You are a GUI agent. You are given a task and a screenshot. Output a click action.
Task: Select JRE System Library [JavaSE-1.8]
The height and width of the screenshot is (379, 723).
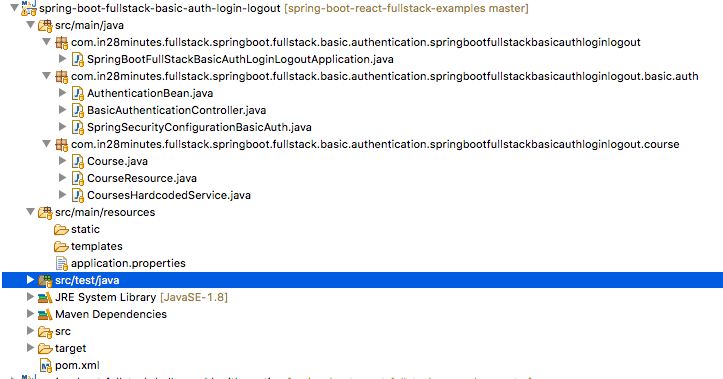point(142,297)
